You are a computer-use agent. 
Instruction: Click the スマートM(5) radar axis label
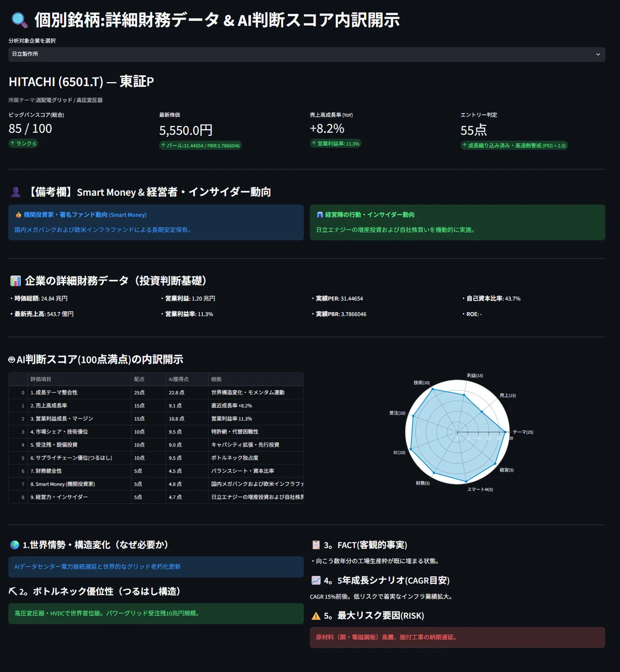pyautogui.click(x=480, y=490)
